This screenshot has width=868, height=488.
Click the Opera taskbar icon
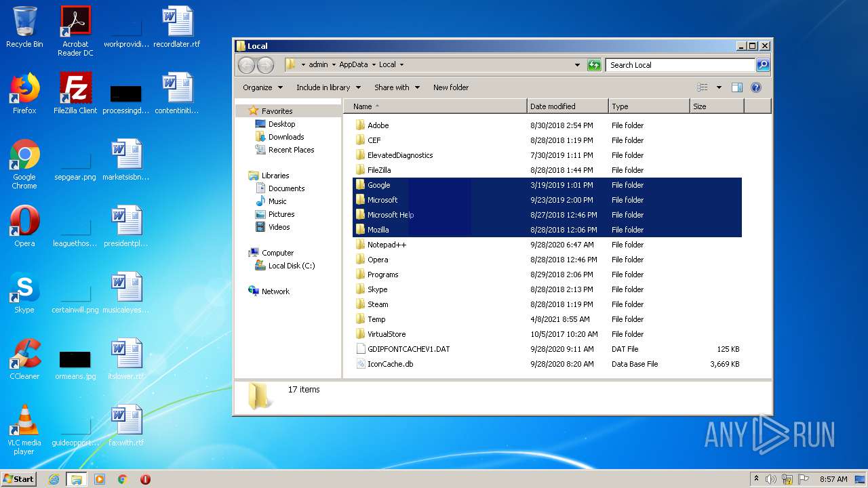coord(145,479)
